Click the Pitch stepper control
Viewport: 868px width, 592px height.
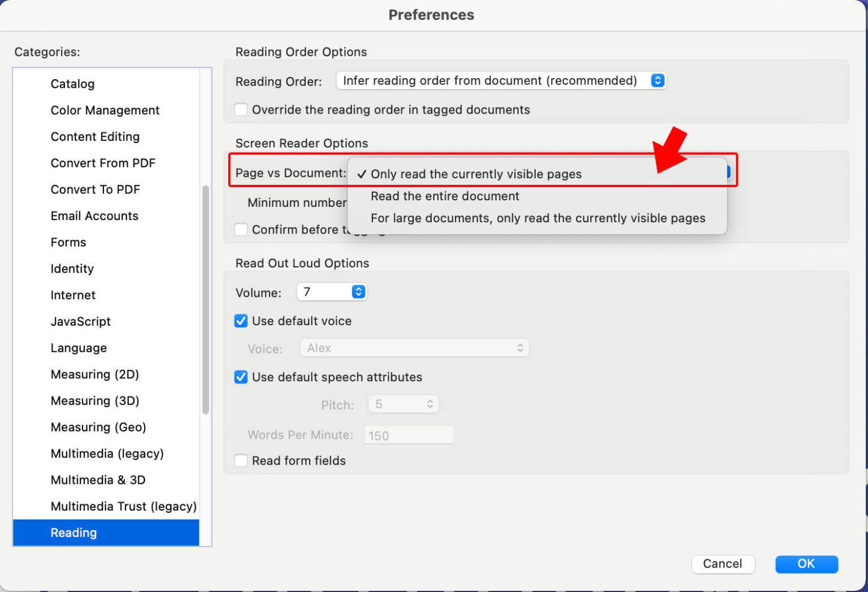coord(430,404)
